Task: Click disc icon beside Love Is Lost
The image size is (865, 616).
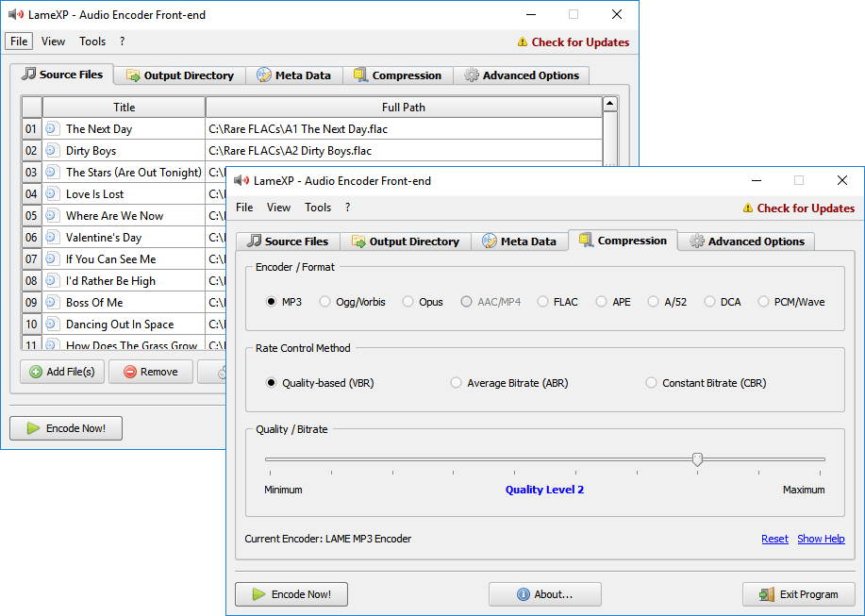Action: pyautogui.click(x=52, y=193)
